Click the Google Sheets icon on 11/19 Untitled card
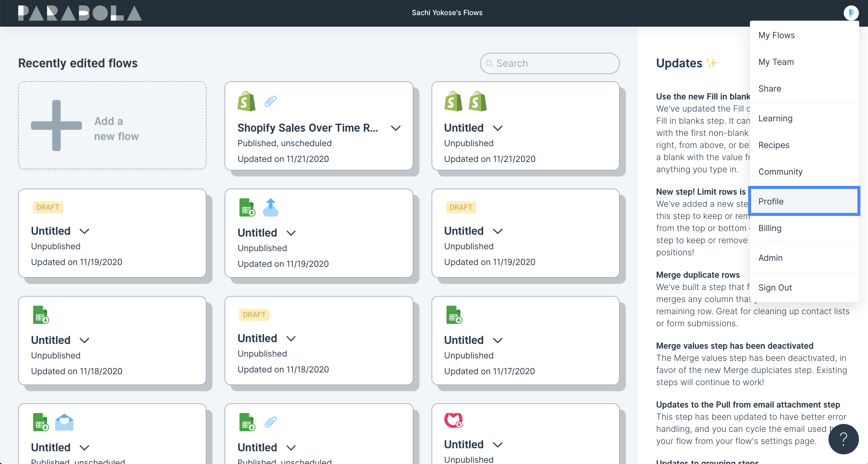The height and width of the screenshot is (464, 868). (x=247, y=207)
